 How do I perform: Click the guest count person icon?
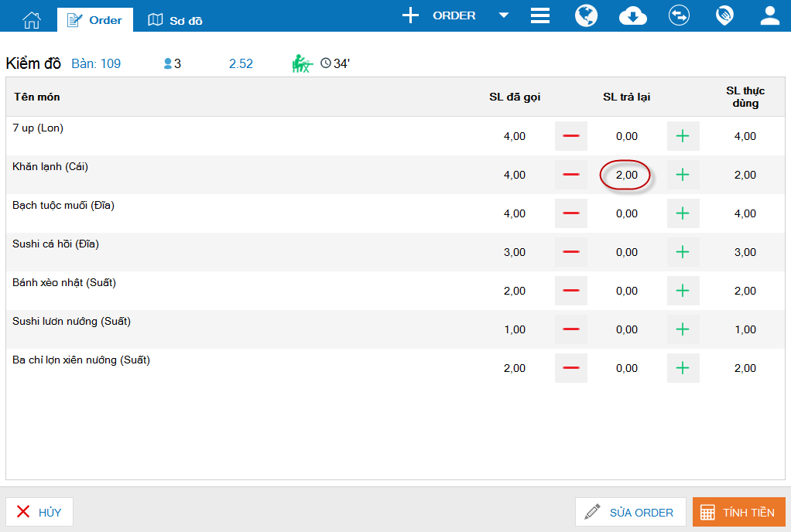pos(168,63)
